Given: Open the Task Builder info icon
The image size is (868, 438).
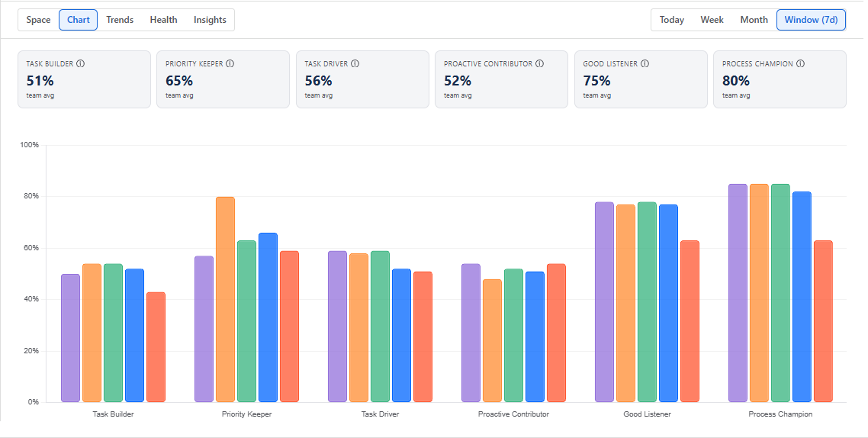Looking at the screenshot, I should 80,63.
